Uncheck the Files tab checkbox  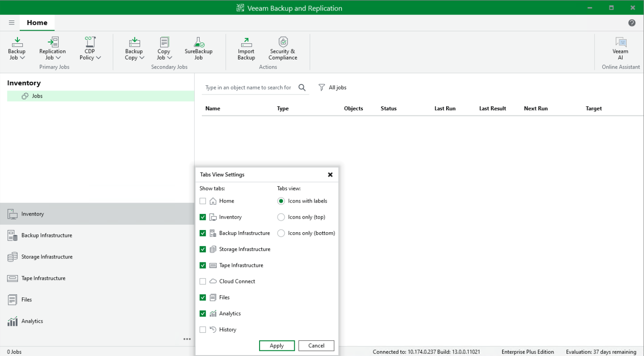203,297
